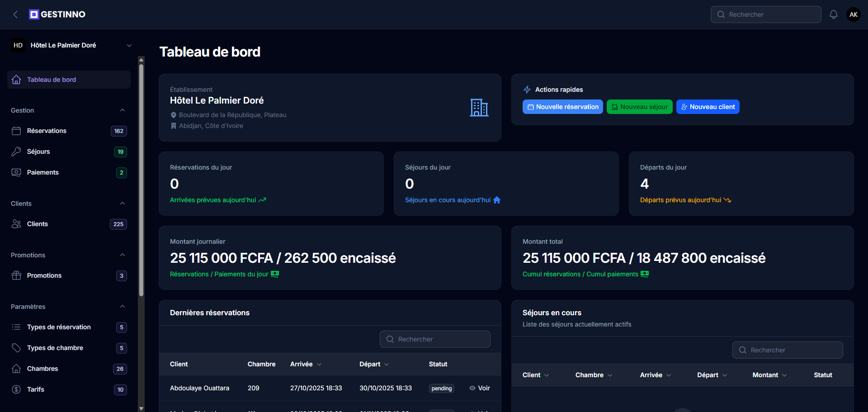Click the Nouvelle réservation button
The height and width of the screenshot is (412, 868).
point(563,107)
